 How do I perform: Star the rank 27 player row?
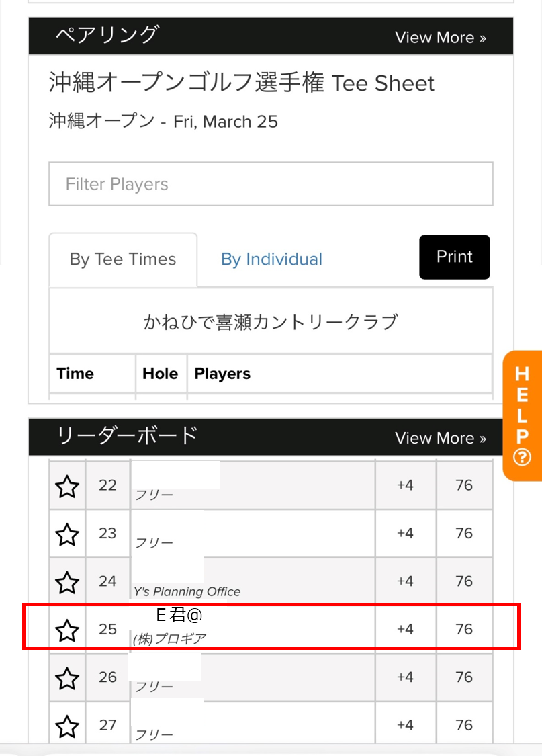[67, 726]
